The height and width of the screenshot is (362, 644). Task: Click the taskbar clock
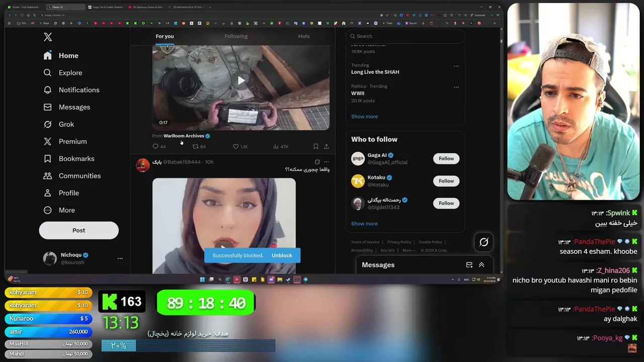[491, 279]
